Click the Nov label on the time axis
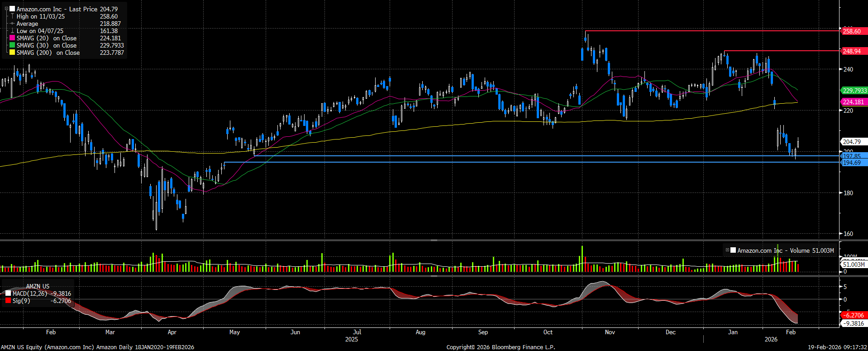 [x=610, y=332]
